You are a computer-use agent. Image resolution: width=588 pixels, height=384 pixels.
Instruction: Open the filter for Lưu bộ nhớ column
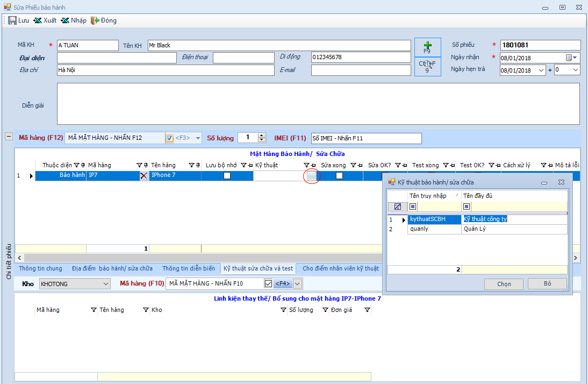(x=243, y=165)
